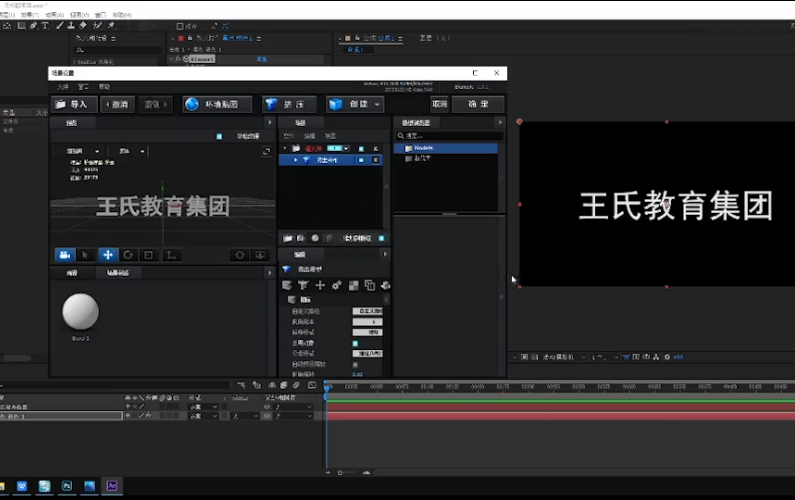
Task: Toggle the checkbox in the preview panel header
Action: coord(219,136)
